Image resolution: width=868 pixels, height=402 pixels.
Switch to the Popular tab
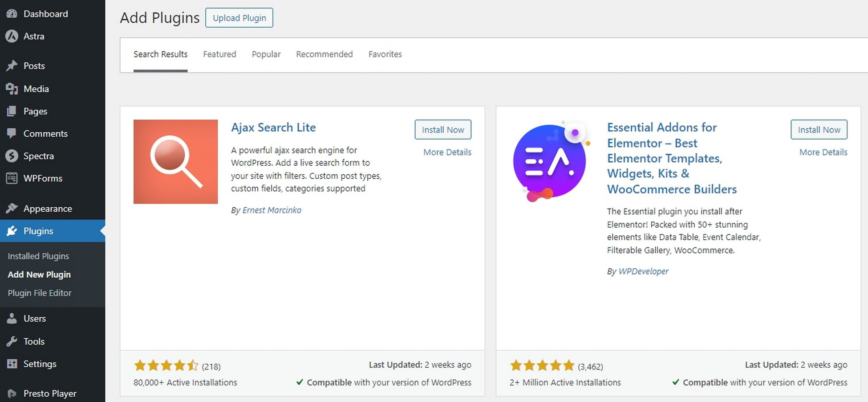[266, 54]
